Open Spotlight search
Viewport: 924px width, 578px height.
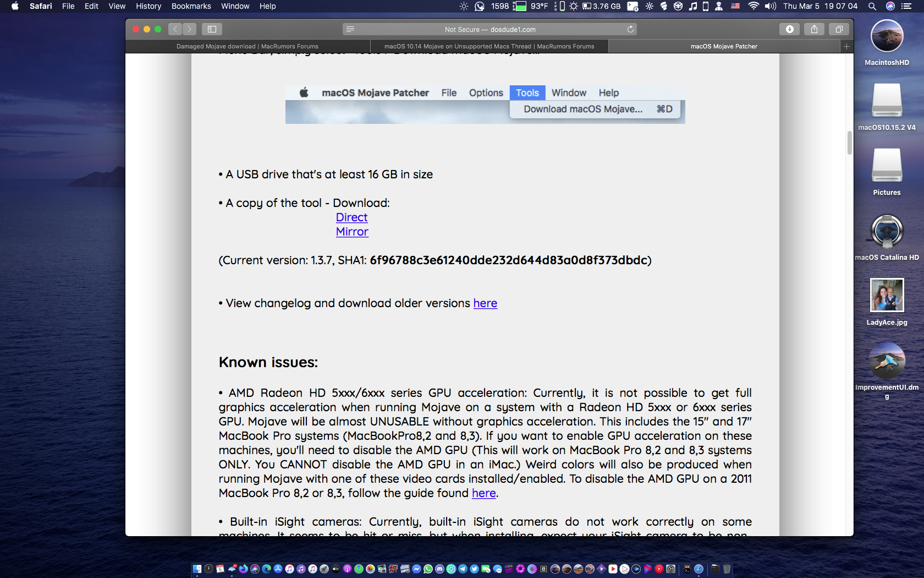point(872,6)
